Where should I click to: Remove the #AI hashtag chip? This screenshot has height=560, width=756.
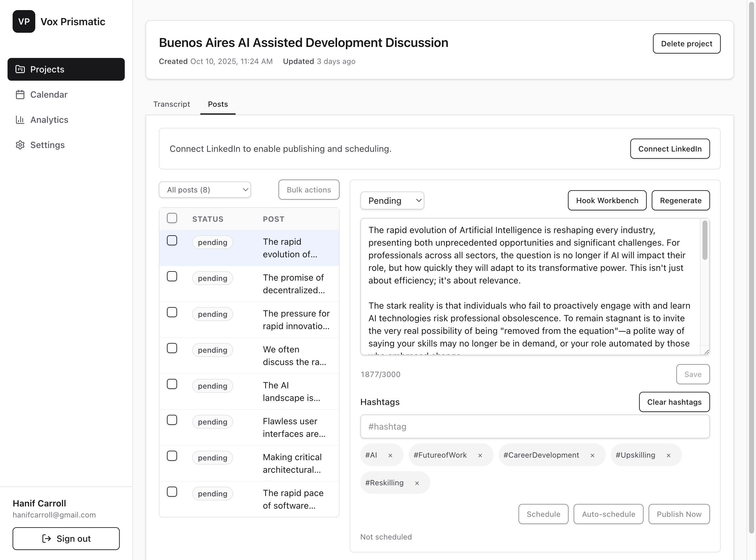(390, 455)
